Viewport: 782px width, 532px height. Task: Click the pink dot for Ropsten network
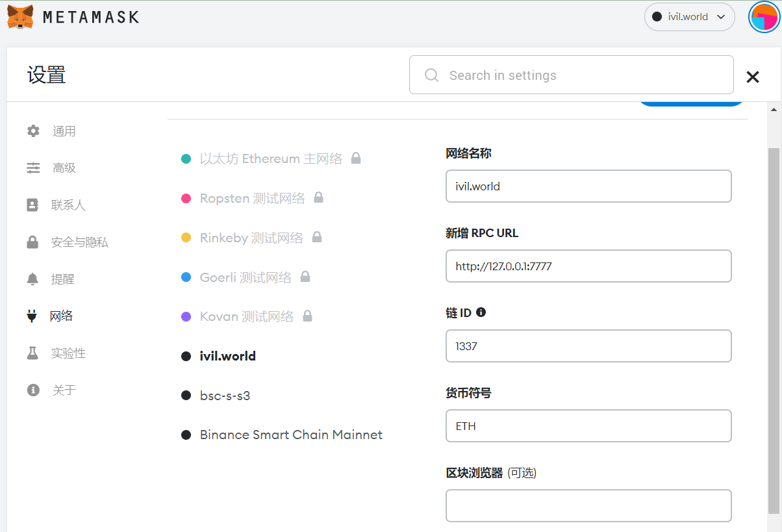click(x=186, y=199)
